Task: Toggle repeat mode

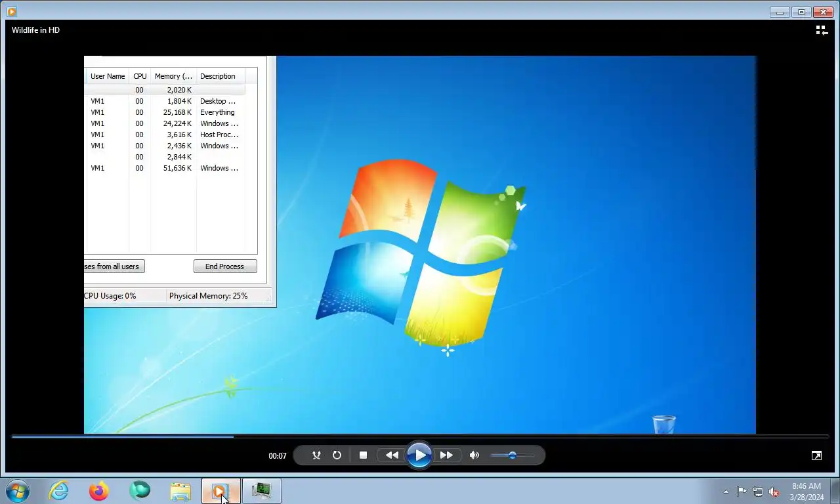Action: (x=337, y=455)
